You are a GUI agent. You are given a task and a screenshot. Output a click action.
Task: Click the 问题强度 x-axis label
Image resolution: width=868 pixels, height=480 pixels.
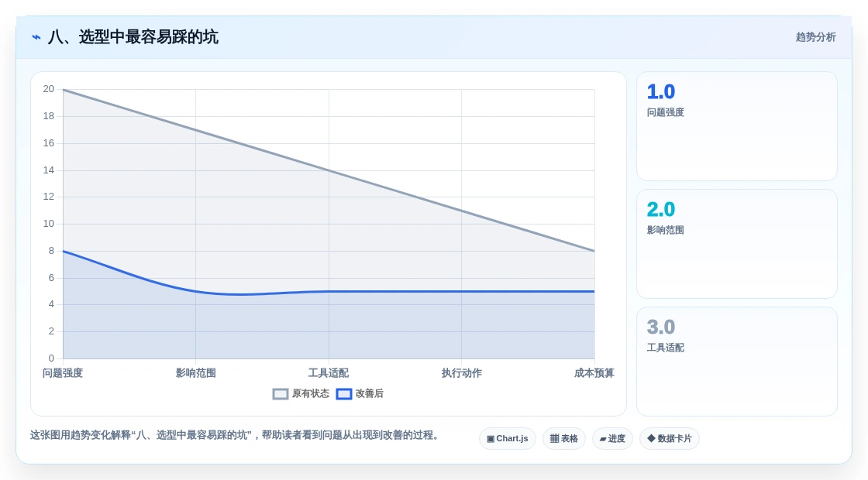[x=63, y=373]
